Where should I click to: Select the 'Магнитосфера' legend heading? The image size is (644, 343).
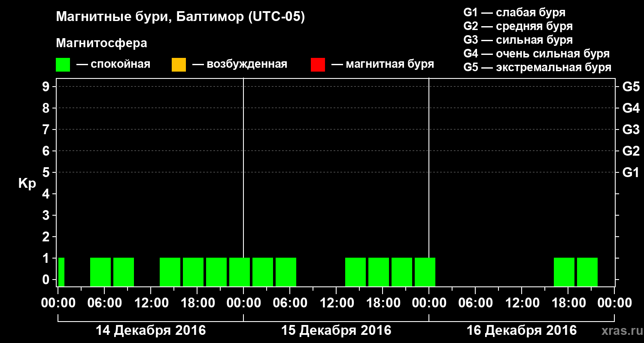[x=101, y=43]
